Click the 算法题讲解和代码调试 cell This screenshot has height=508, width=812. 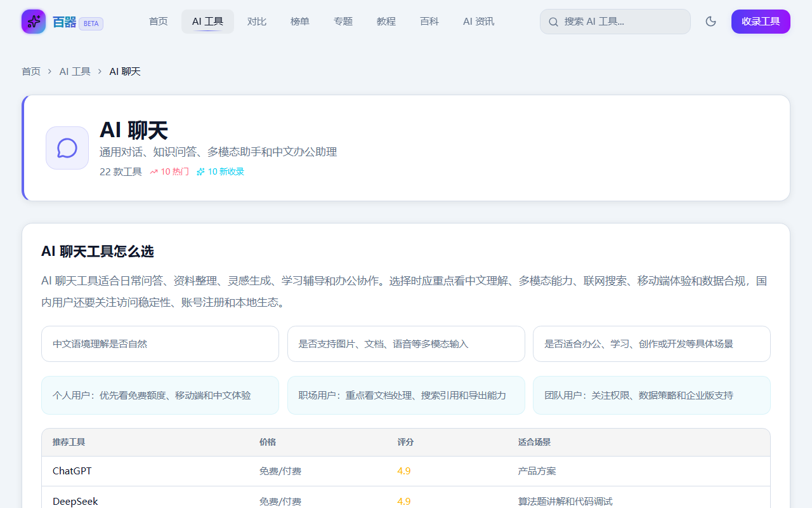(565, 502)
